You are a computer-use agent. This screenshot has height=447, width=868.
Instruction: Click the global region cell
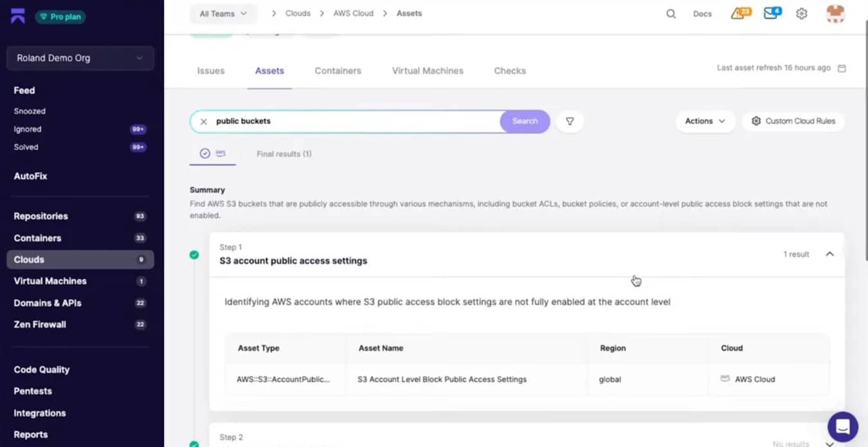[x=610, y=379]
